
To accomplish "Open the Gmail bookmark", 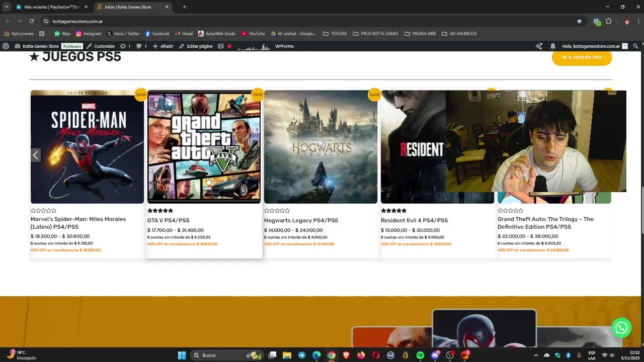I will click(x=184, y=34).
